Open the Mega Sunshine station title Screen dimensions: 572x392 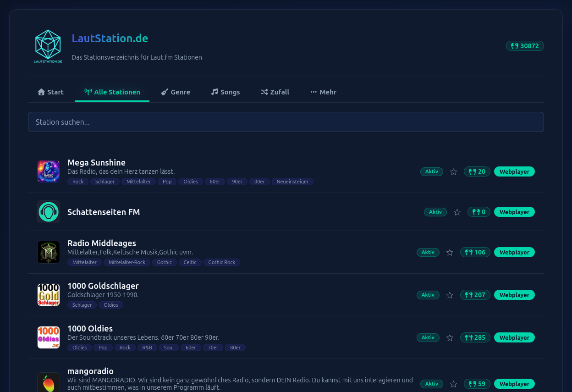tap(96, 162)
